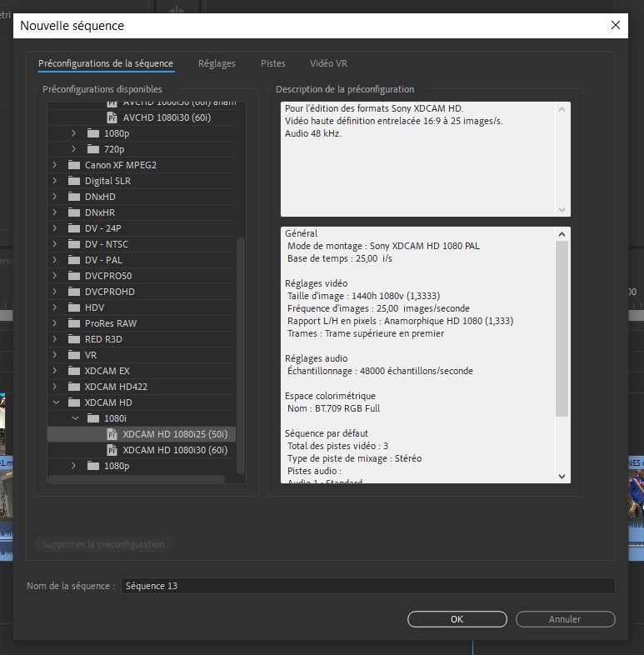Click the preset list vertical scrollbar
This screenshot has height=655, width=644.
point(242,350)
